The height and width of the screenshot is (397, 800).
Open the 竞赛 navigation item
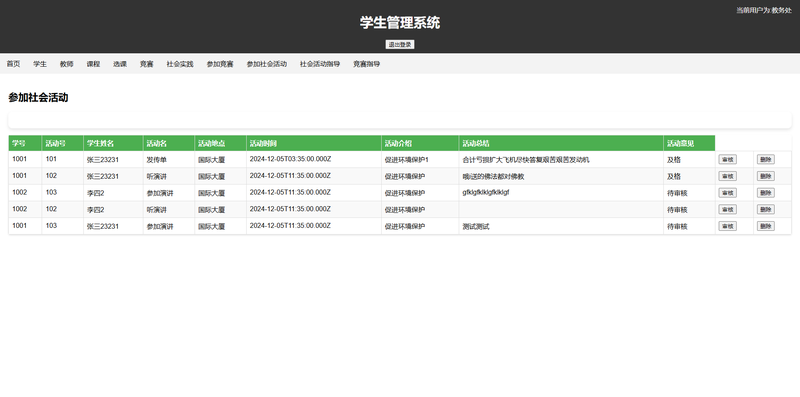[x=146, y=64]
